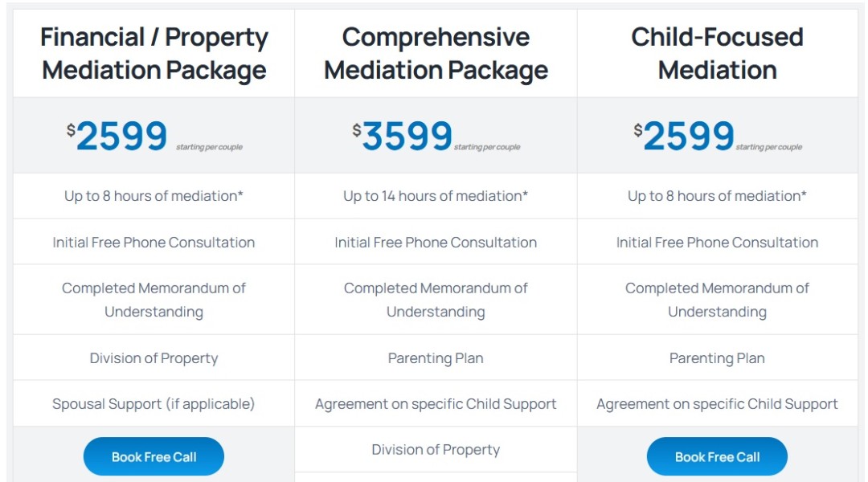Select the Child-Focused Mediation heading

pyautogui.click(x=717, y=54)
